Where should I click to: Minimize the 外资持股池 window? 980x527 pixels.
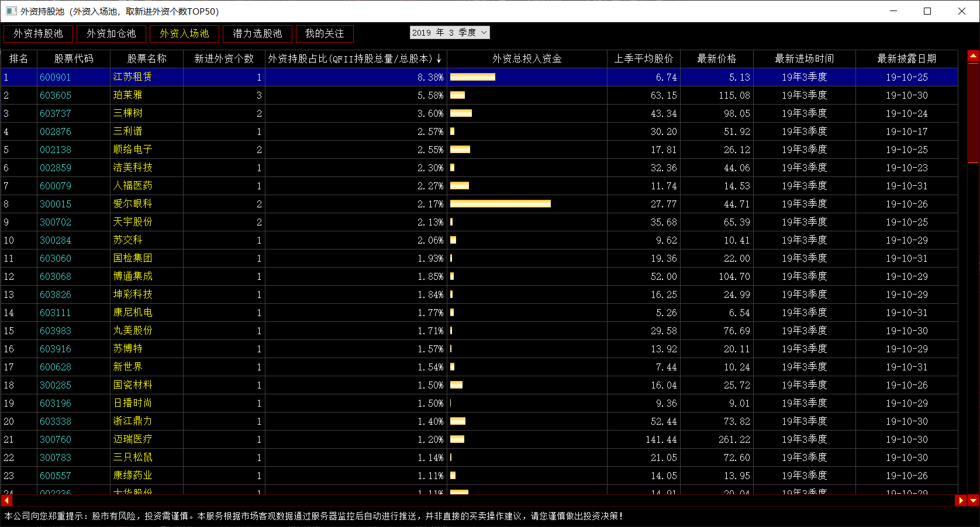point(893,11)
